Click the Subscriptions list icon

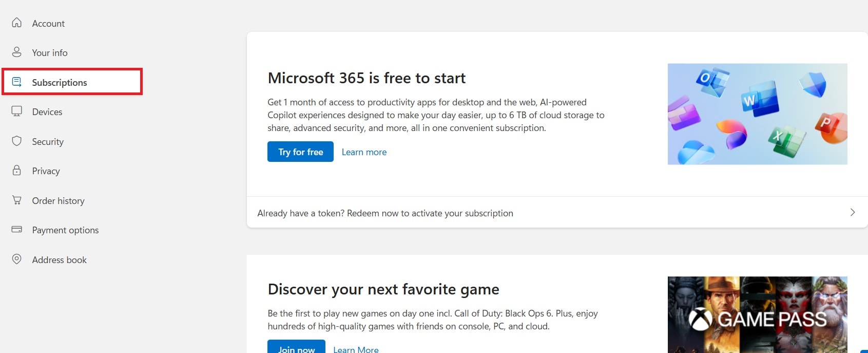click(x=17, y=82)
